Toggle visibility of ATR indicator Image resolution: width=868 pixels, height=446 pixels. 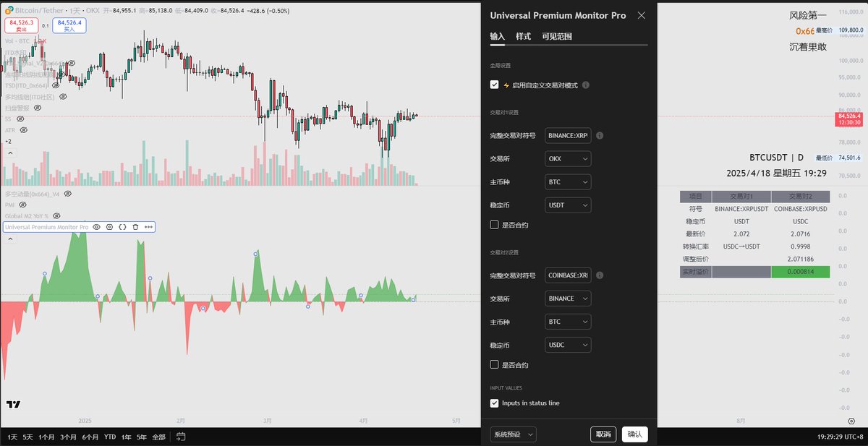pos(24,130)
